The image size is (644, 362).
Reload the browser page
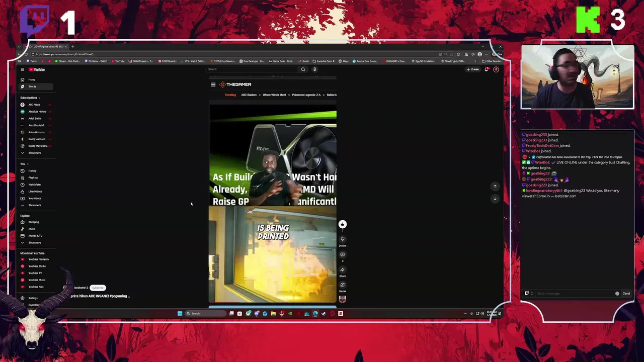tap(26, 54)
